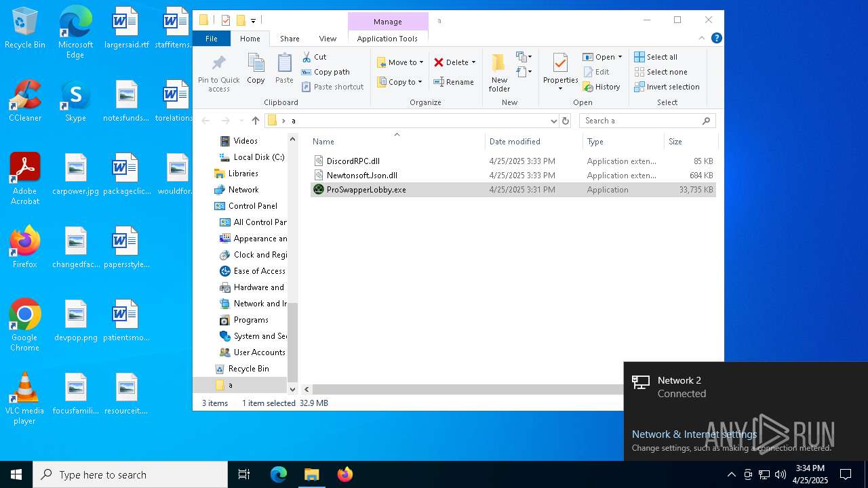Image resolution: width=868 pixels, height=488 pixels.
Task: Click taskbar volume icon
Action: click(x=780, y=474)
